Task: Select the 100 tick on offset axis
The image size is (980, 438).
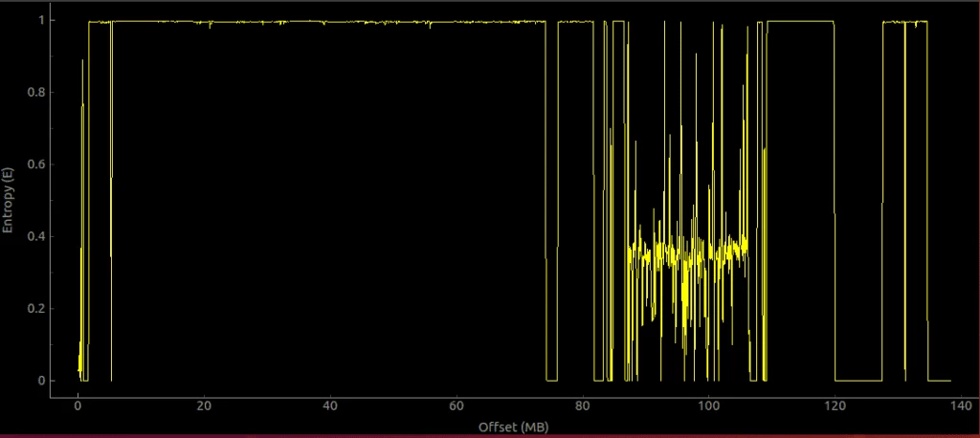Action: click(708, 405)
